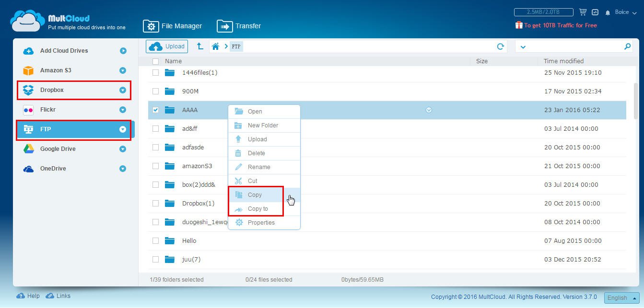Click the Dropbox(1) folder icon
This screenshot has width=644, height=308.
[170, 203]
